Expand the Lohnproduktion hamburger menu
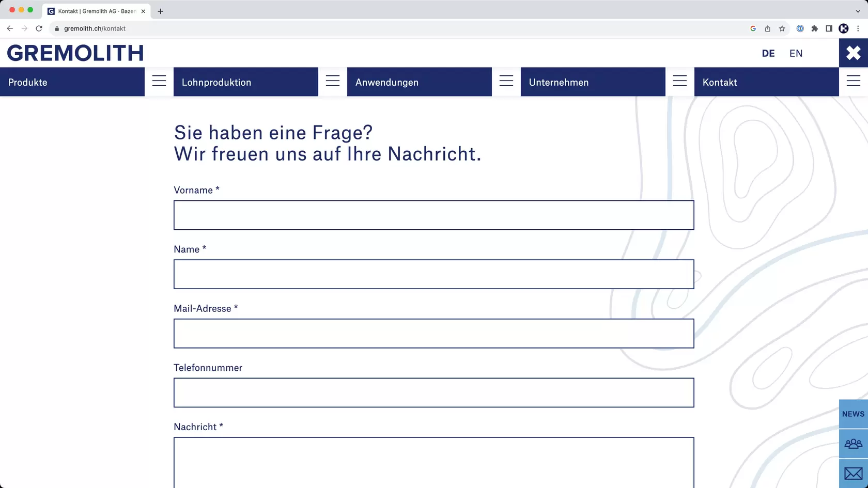Image resolution: width=868 pixels, height=488 pixels. click(333, 81)
